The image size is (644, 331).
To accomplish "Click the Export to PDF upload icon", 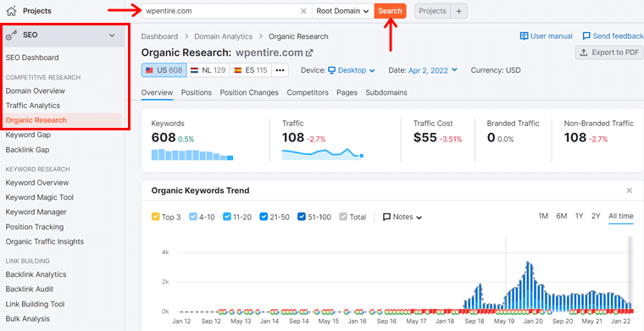I will click(584, 52).
